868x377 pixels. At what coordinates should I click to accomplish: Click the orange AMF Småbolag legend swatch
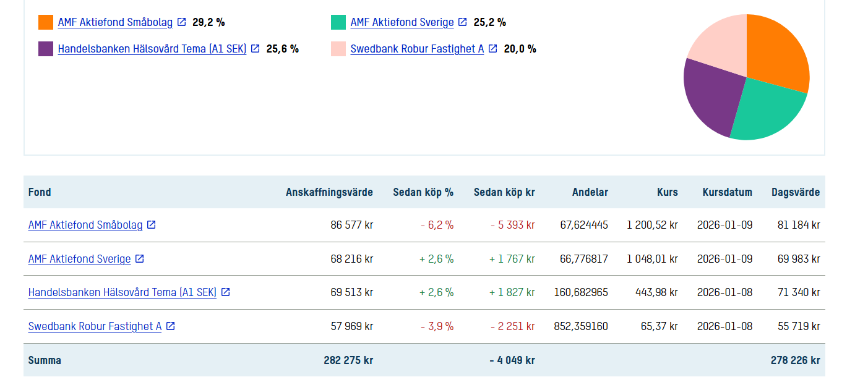[x=46, y=22]
